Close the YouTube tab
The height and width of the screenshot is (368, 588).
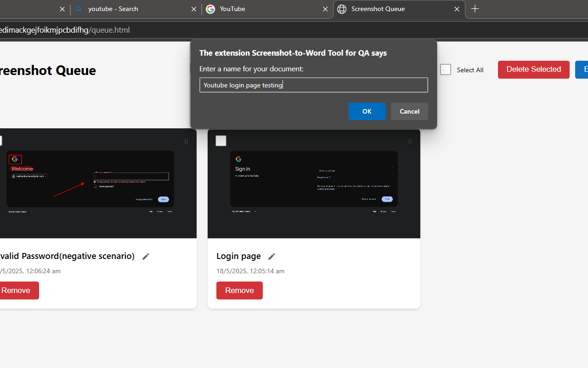[325, 9]
